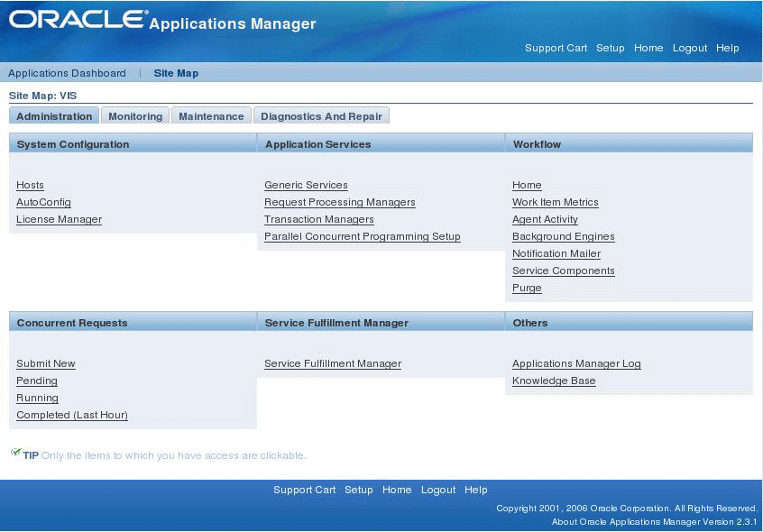Click the TIP checkmark icon

tap(15, 453)
